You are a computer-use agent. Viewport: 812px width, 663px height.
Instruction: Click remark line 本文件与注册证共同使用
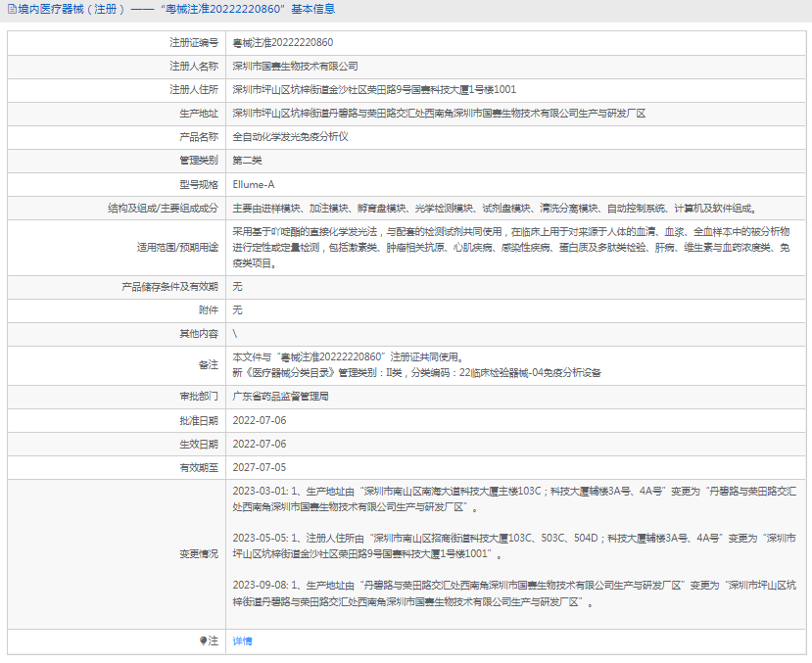349,357
